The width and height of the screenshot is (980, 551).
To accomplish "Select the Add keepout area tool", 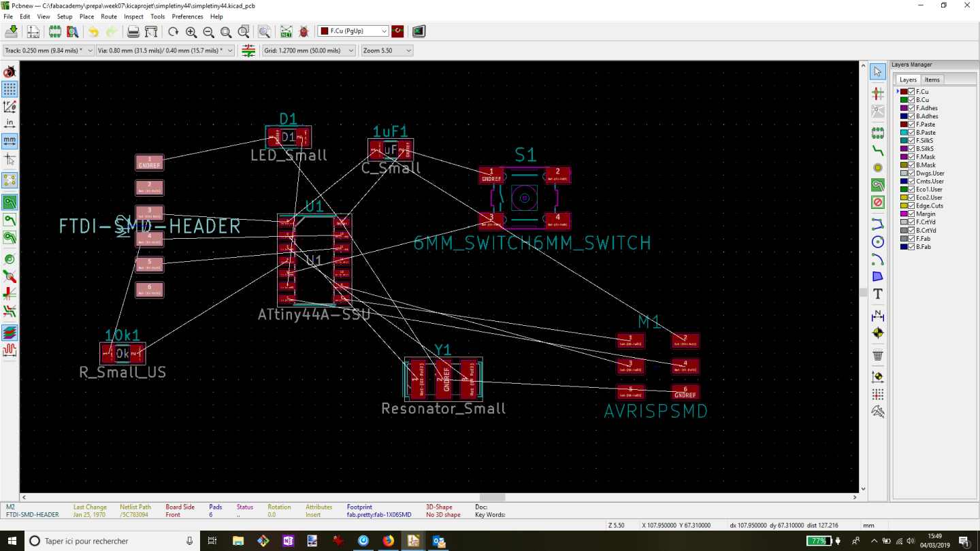I will click(878, 203).
